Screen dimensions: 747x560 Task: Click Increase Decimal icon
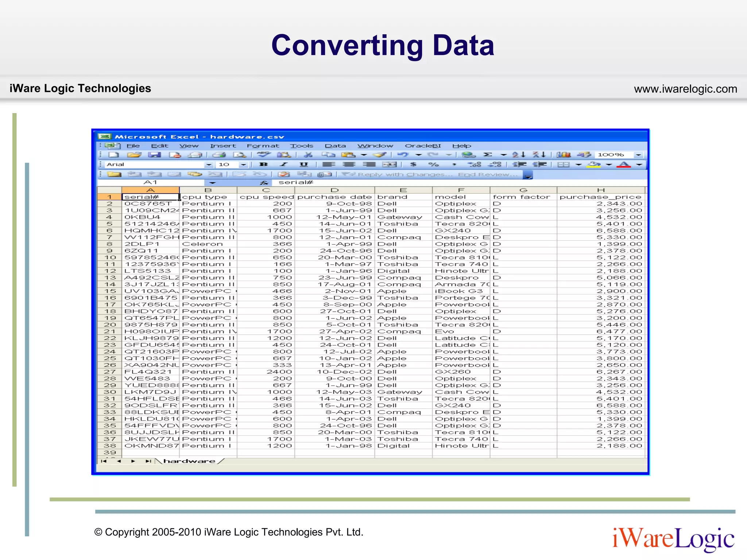coord(475,165)
